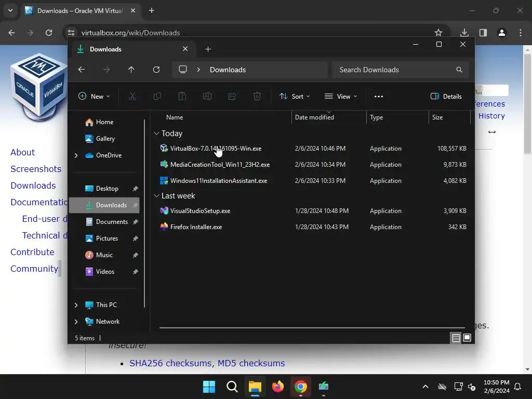Close the Downloads Explorer tab
Viewport: 532px width, 399px height.
[x=185, y=49]
